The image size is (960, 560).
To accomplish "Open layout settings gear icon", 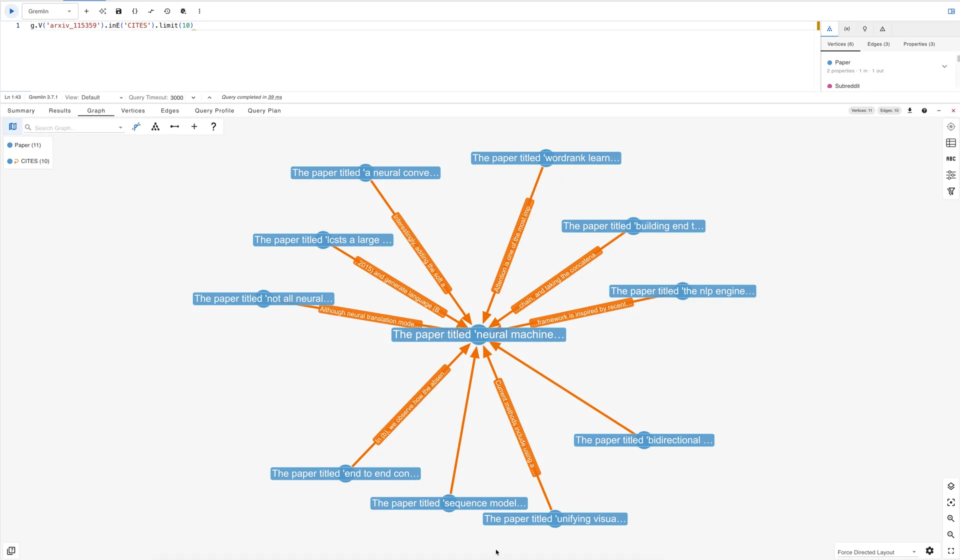I will pyautogui.click(x=929, y=551).
